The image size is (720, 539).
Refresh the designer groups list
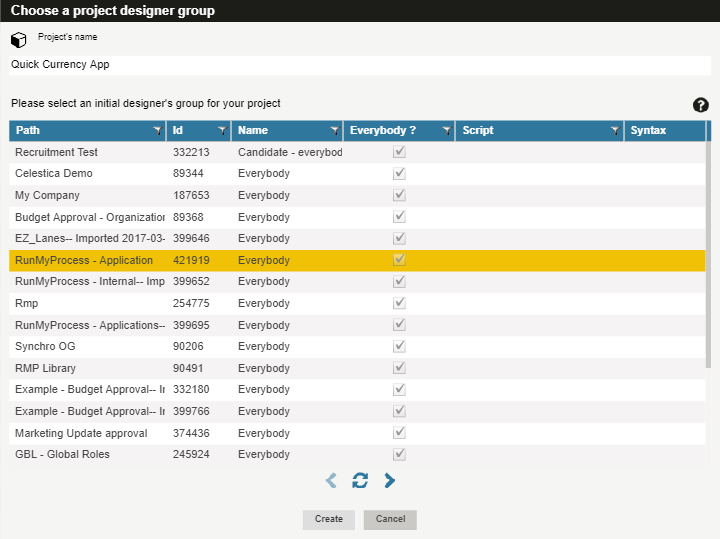coord(360,481)
